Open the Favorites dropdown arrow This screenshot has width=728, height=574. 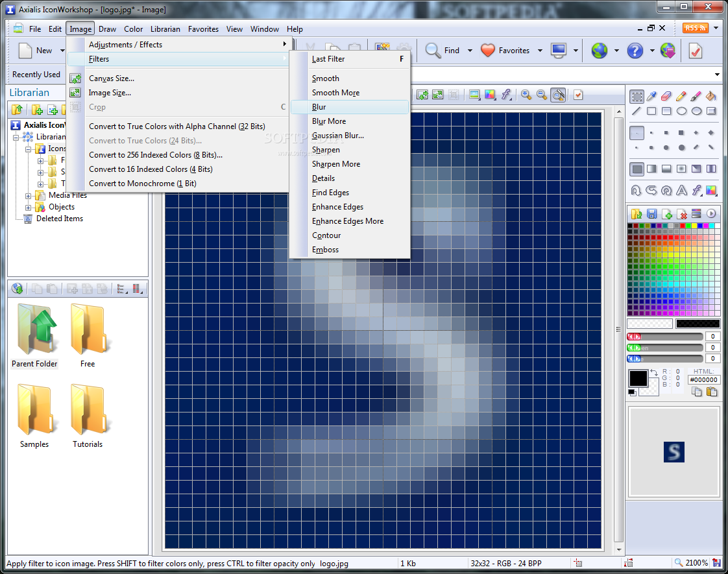pos(540,50)
